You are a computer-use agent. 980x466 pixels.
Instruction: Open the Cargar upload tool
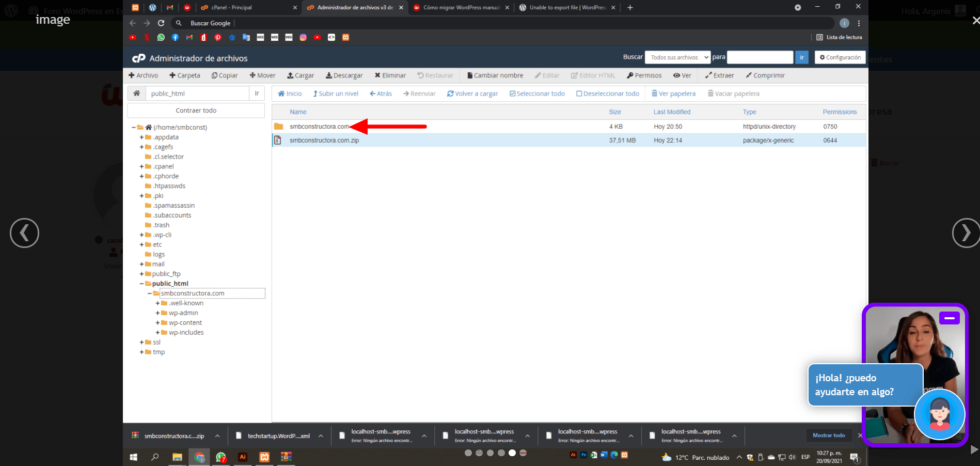click(301, 75)
